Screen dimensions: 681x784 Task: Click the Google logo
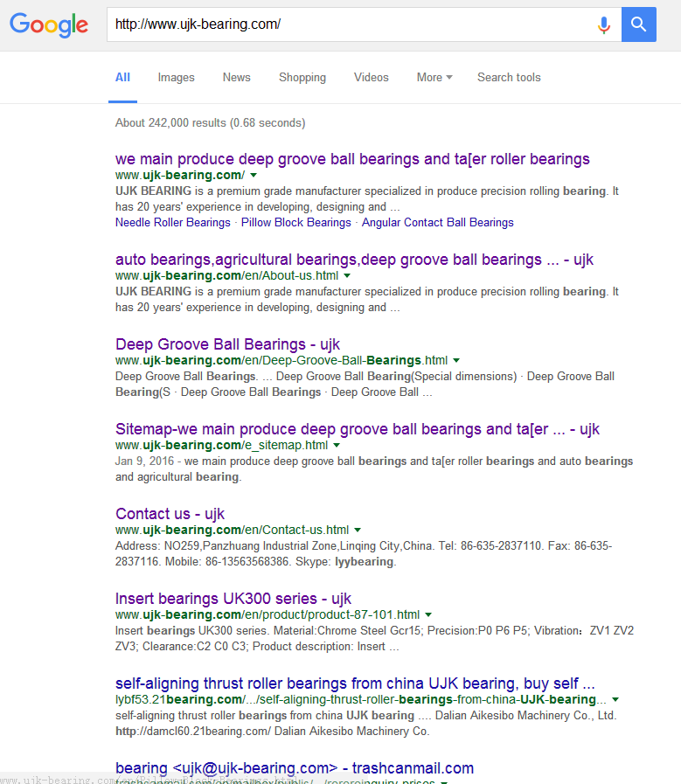coord(49,25)
